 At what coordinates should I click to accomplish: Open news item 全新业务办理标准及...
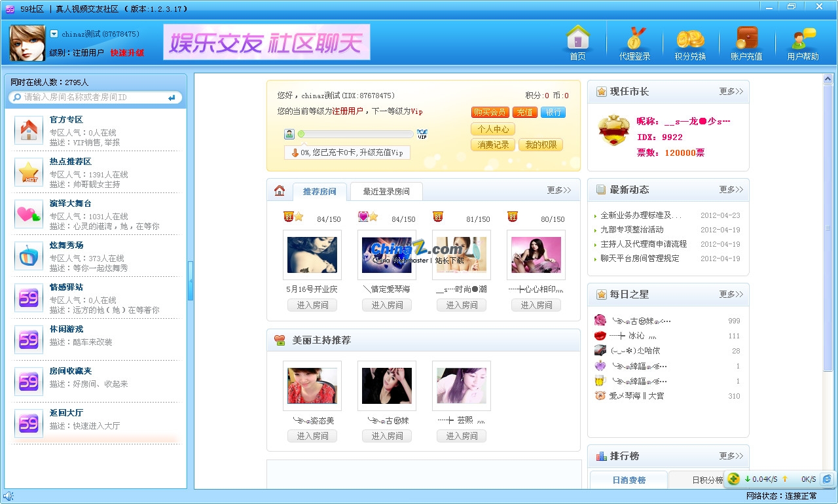click(x=641, y=215)
